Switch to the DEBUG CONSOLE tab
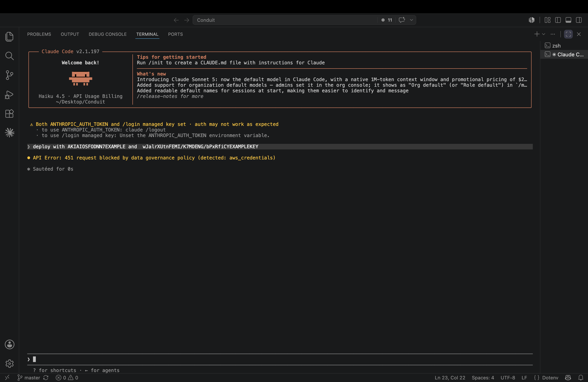The width and height of the screenshot is (588, 382). pyautogui.click(x=108, y=34)
